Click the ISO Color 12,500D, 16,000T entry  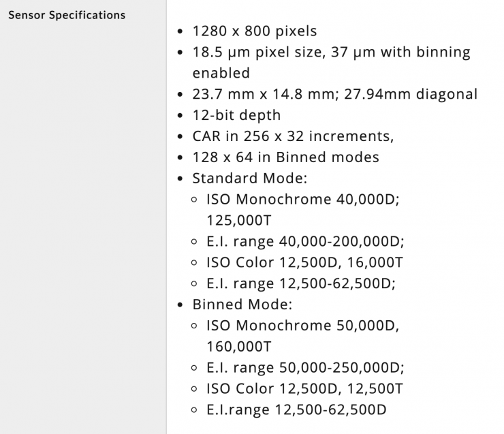[304, 262]
